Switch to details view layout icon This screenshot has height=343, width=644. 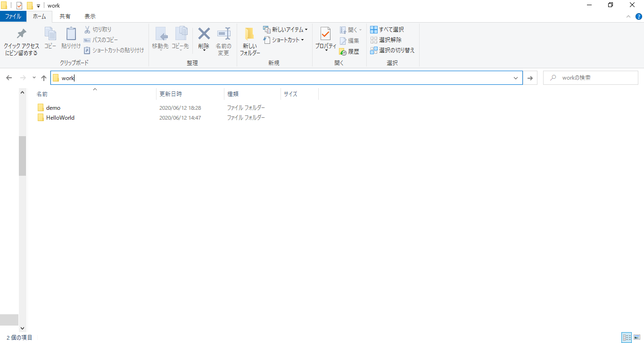(627, 337)
